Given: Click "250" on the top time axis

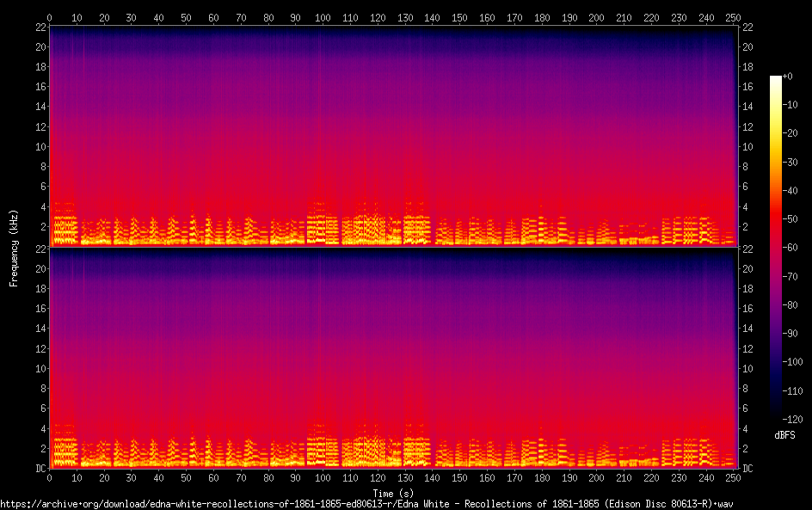Looking at the screenshot, I should coord(733,17).
